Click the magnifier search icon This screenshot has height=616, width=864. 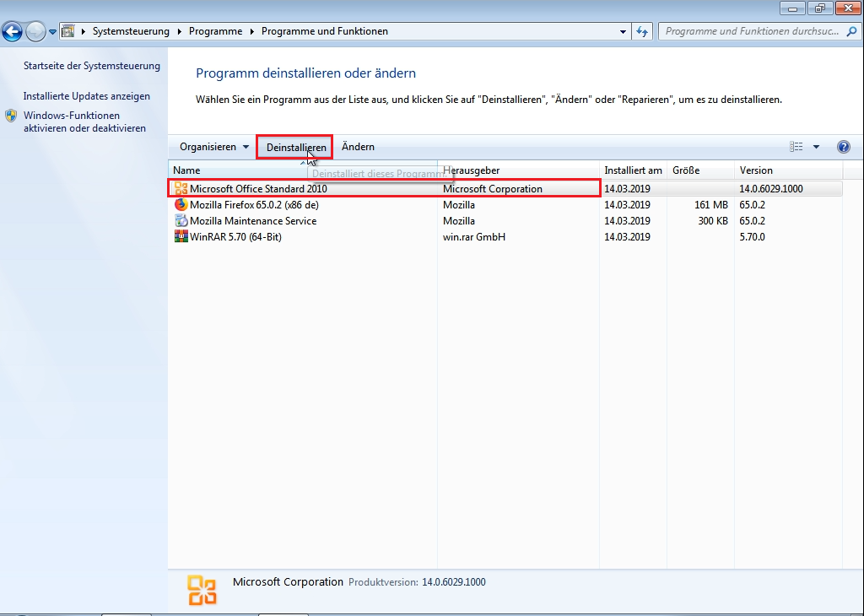[852, 31]
